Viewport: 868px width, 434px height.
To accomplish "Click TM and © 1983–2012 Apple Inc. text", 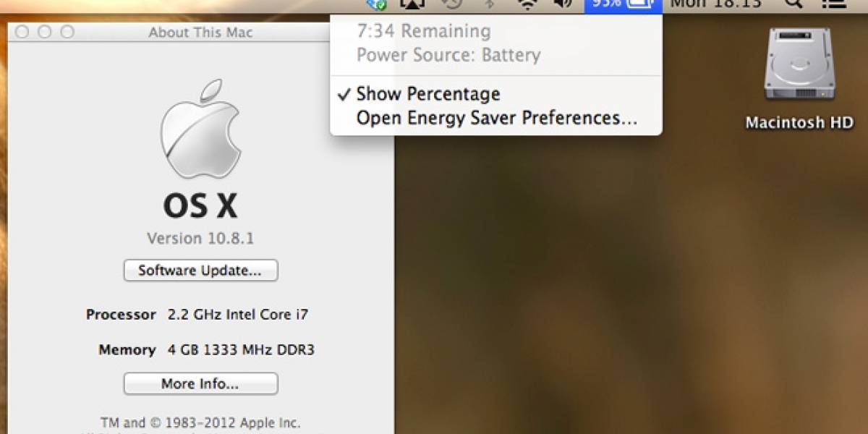I will tap(200, 423).
